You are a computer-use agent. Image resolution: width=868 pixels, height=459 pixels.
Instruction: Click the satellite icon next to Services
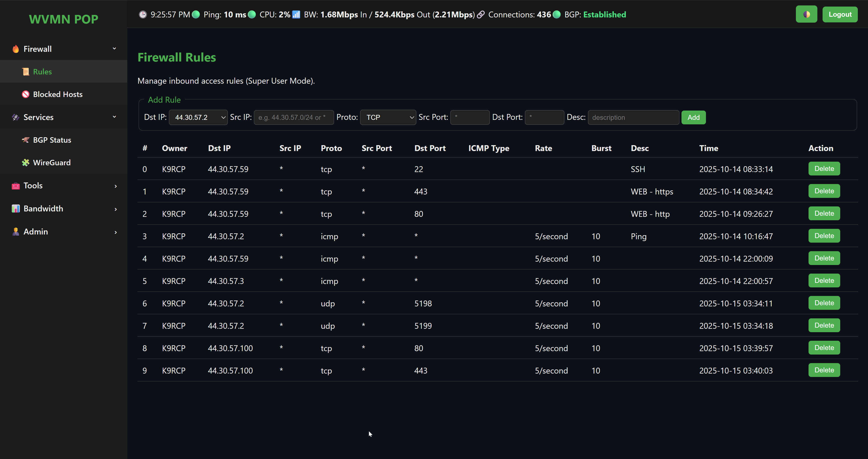pos(16,117)
